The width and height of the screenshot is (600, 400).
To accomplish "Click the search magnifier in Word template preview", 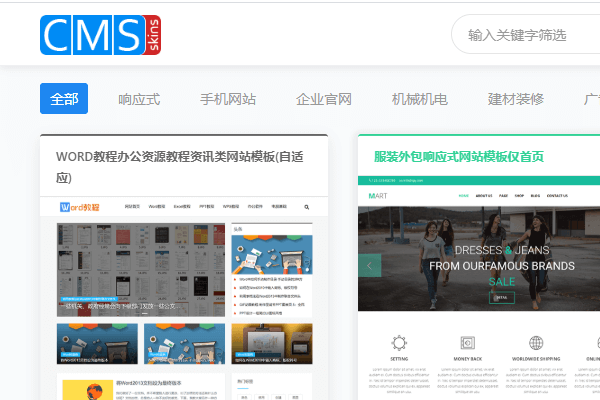I will (x=307, y=207).
